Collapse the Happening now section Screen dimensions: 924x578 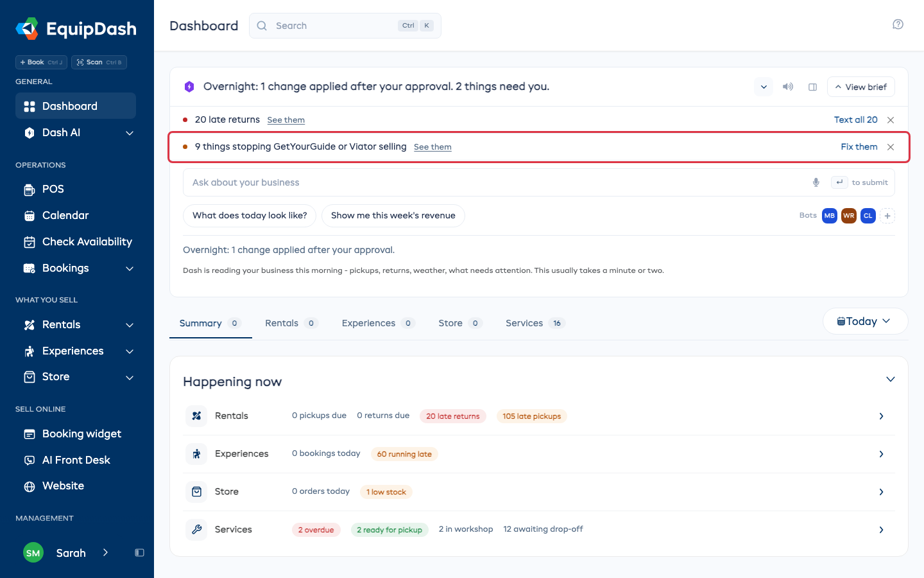pyautogui.click(x=891, y=379)
